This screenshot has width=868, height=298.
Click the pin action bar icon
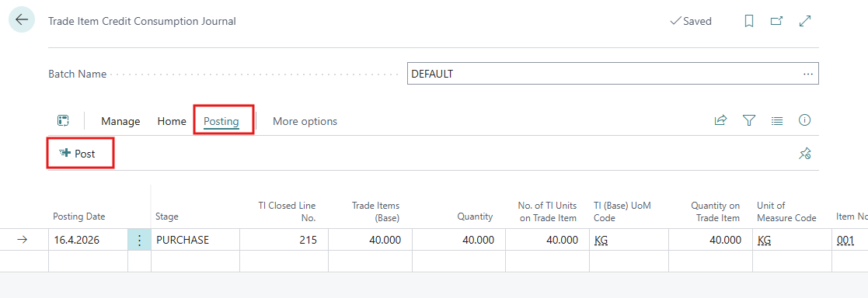point(805,154)
